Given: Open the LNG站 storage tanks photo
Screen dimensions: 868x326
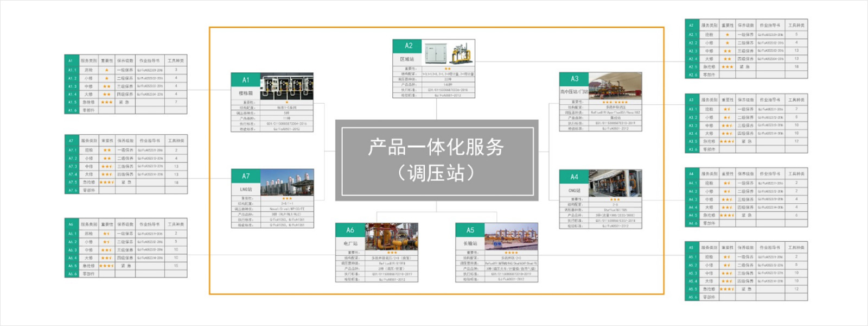Looking at the screenshot, I should click(x=287, y=183).
